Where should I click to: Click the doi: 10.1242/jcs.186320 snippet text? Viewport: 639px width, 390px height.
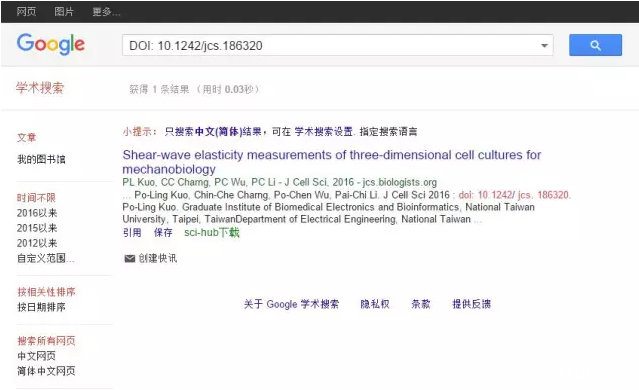(514, 195)
